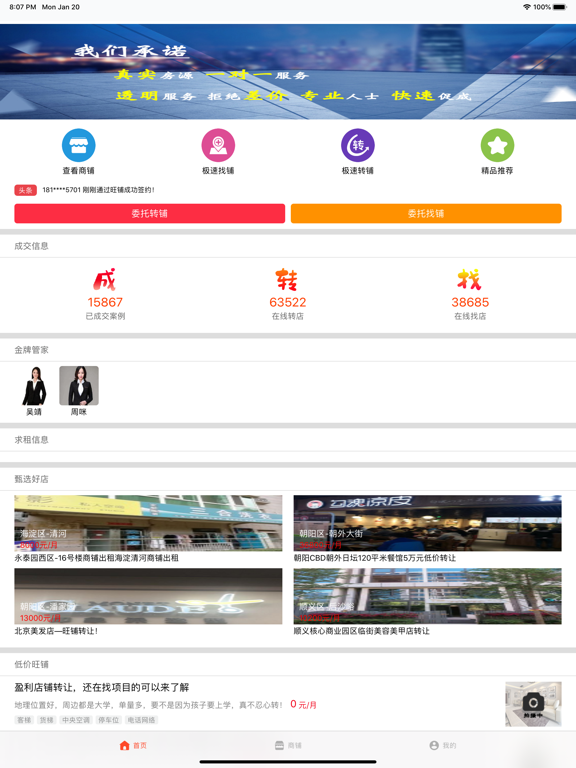Click the 已成交案例 label
Viewport: 576px width, 768px height.
tap(105, 316)
